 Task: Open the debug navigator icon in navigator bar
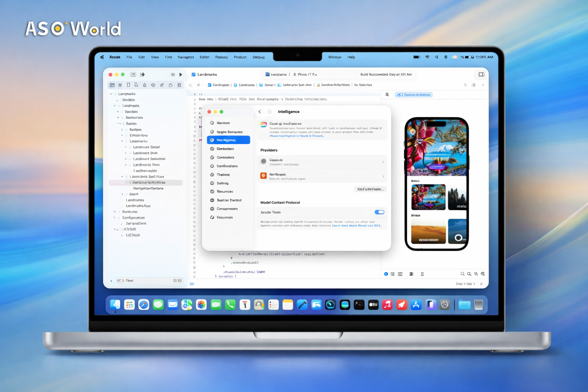pyautogui.click(x=162, y=85)
